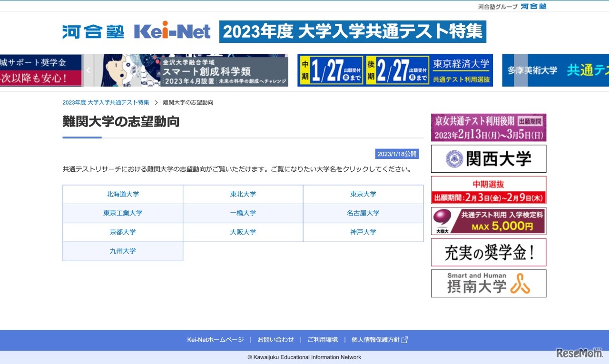This screenshot has width=609, height=364.
Task: Open the 多摩美術大学 banner in the carousel
Action: tap(555, 70)
